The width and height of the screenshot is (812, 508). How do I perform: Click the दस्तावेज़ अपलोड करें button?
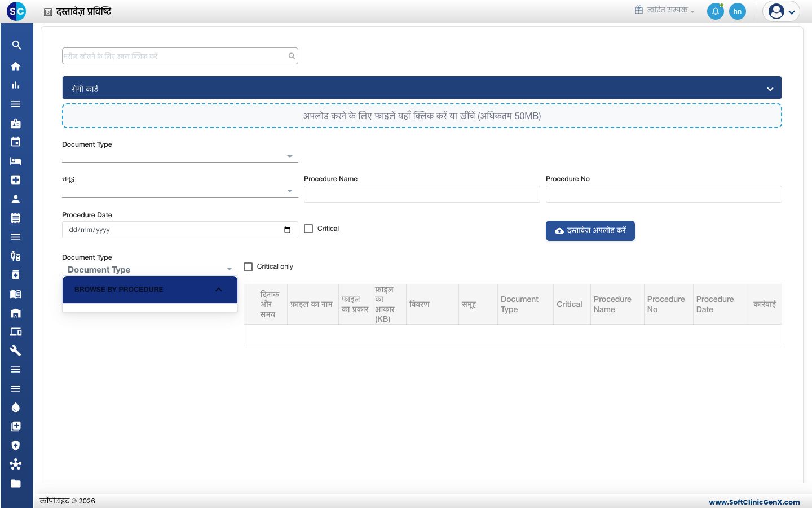590,231
